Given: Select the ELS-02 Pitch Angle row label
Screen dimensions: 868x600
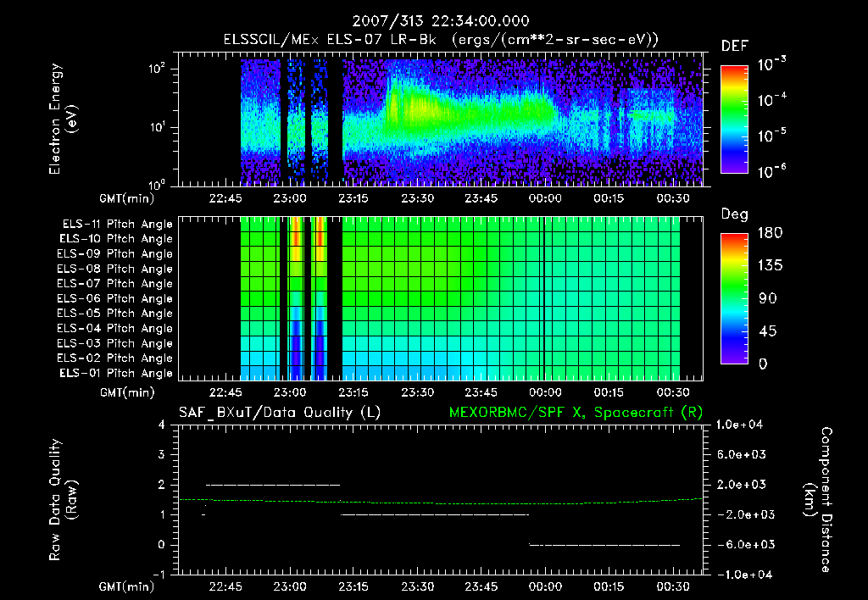Looking at the screenshot, I should pyautogui.click(x=115, y=358).
